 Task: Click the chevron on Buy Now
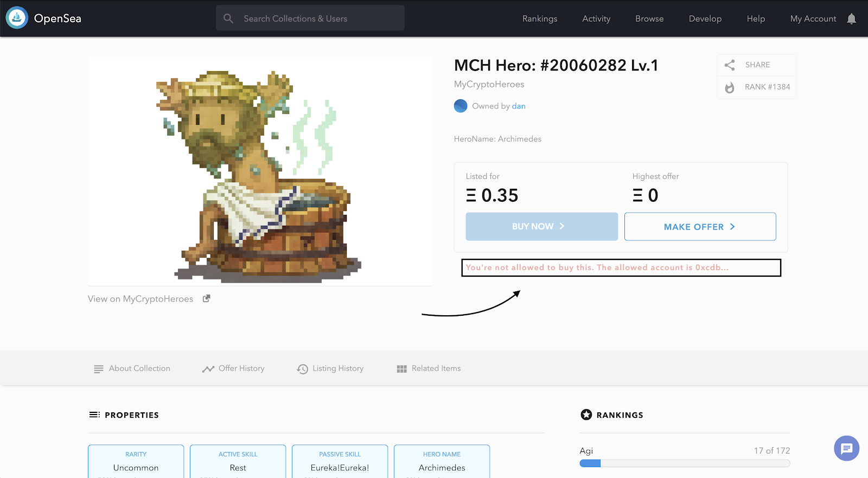pyautogui.click(x=562, y=226)
